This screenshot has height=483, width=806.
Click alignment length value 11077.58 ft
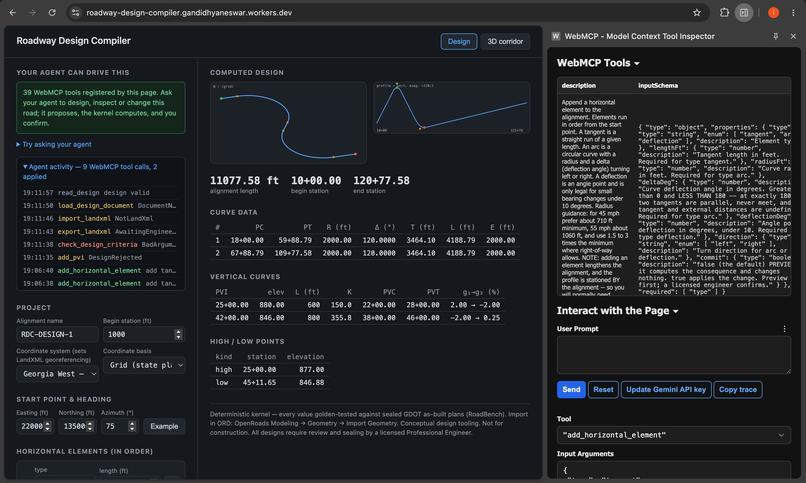pos(244,180)
